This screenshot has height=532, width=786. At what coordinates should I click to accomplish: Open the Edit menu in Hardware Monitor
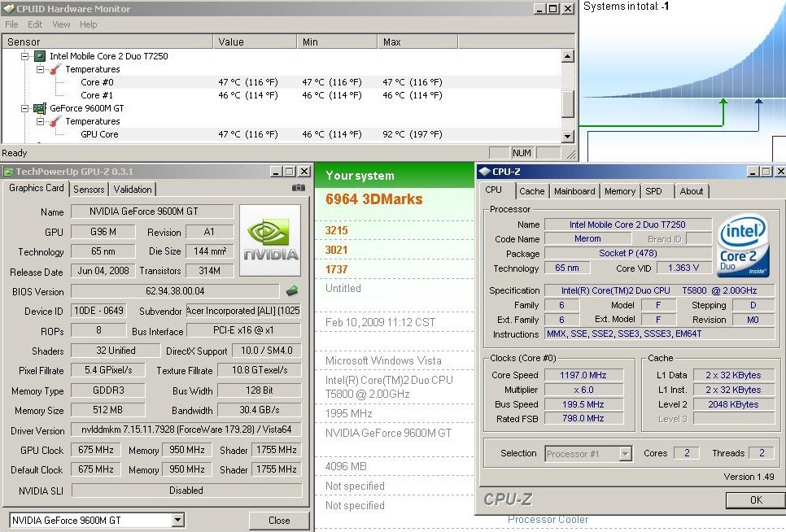tap(35, 24)
